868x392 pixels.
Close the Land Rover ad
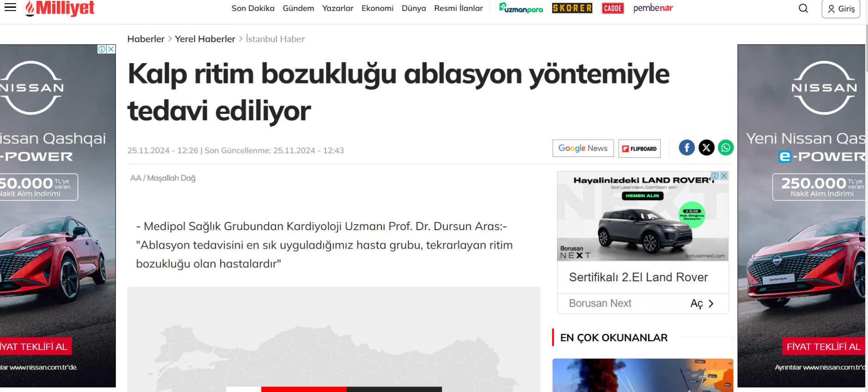724,176
